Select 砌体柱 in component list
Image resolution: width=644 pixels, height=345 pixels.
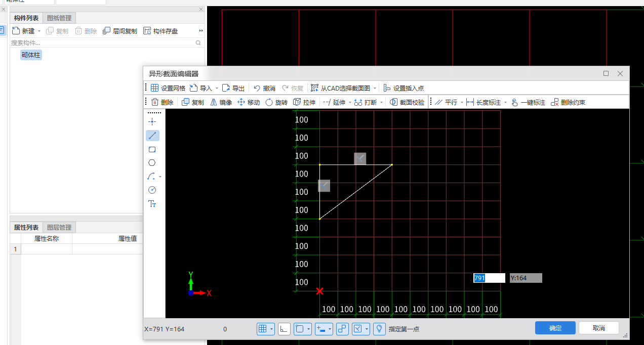[x=31, y=55]
